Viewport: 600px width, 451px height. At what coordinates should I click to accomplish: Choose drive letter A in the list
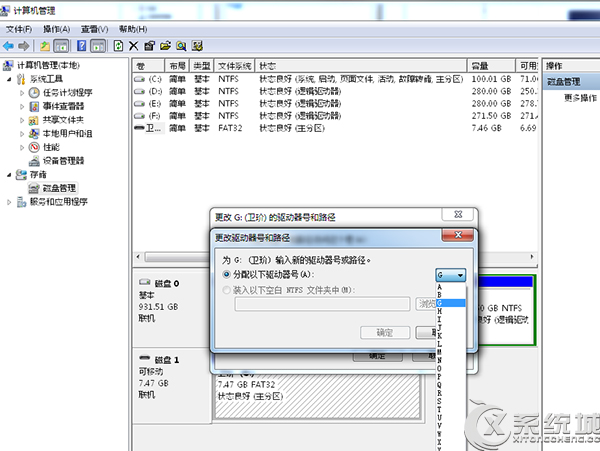[451, 287]
